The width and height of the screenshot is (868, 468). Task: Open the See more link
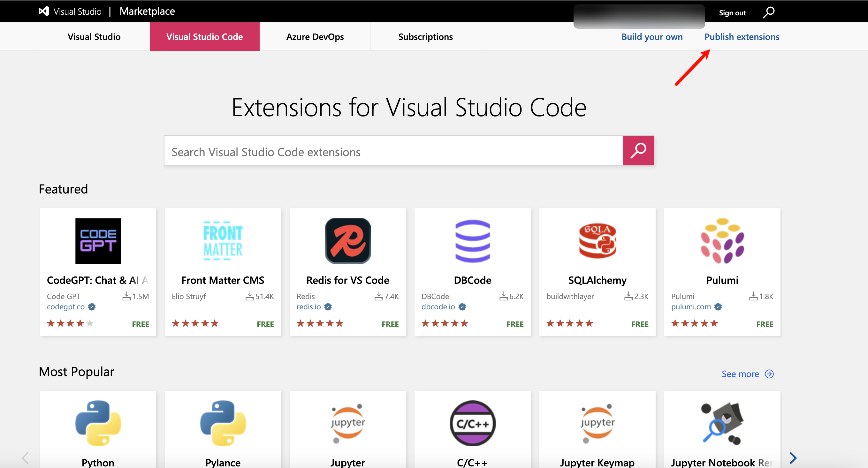(740, 374)
